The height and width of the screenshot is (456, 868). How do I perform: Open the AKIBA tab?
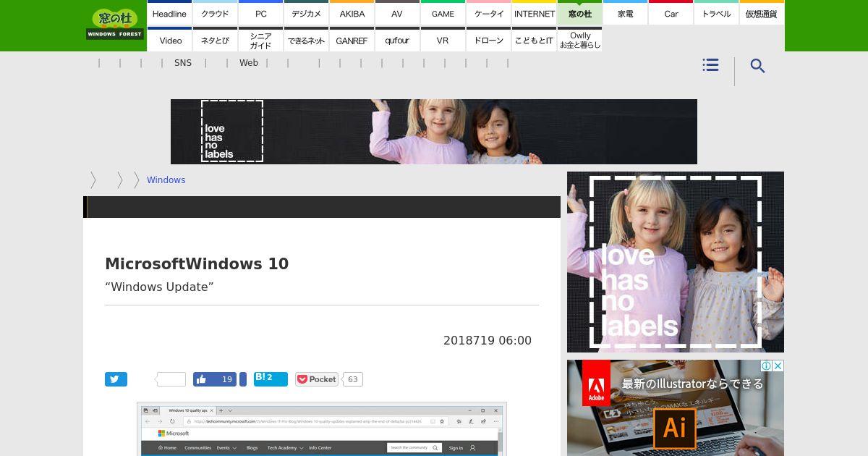click(x=352, y=13)
